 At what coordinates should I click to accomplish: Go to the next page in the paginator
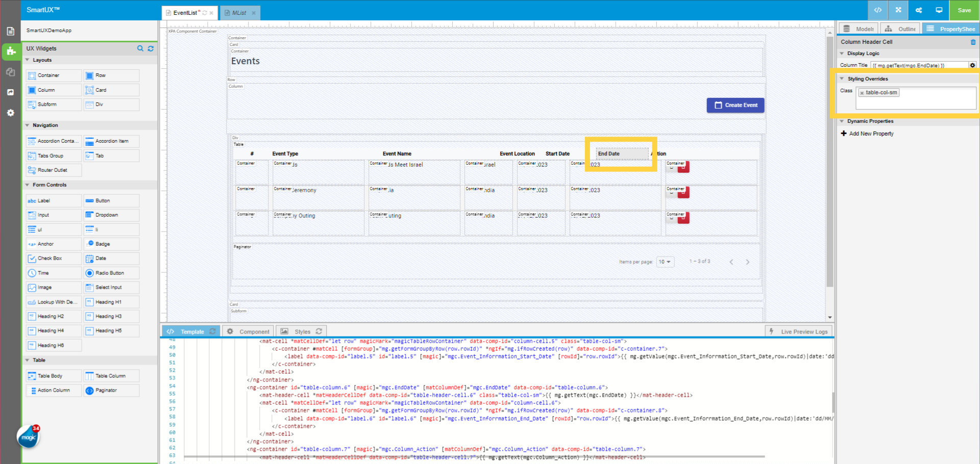[748, 262]
